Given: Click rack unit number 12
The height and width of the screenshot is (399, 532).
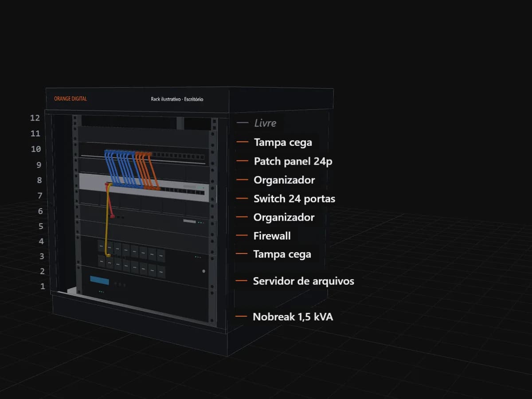Looking at the screenshot, I should click(x=35, y=118).
